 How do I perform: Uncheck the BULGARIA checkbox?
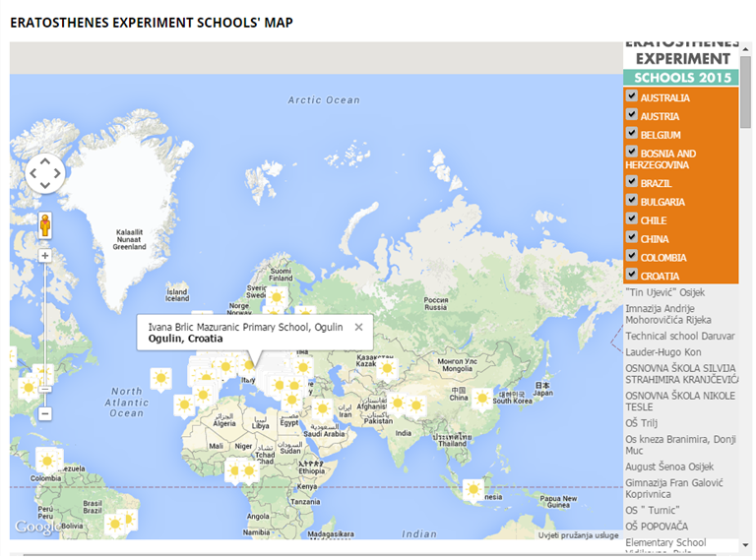tap(632, 200)
